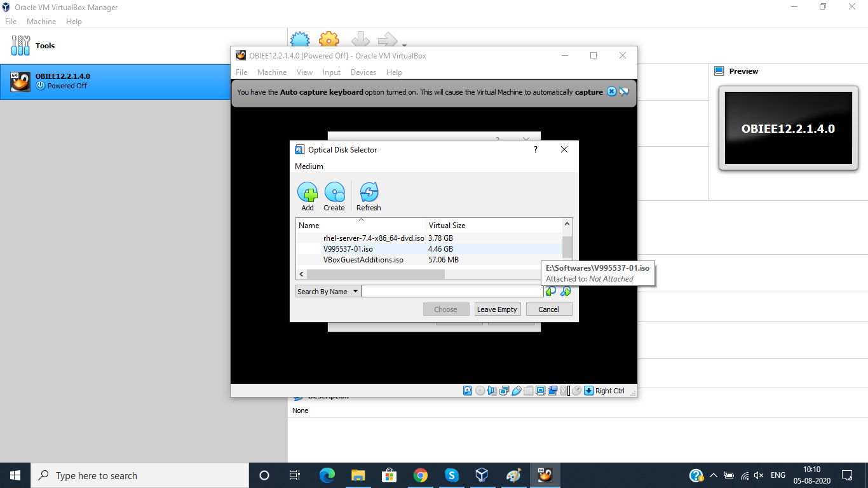Click the hard disk activity status icon
This screenshot has width=868, height=488.
(467, 390)
